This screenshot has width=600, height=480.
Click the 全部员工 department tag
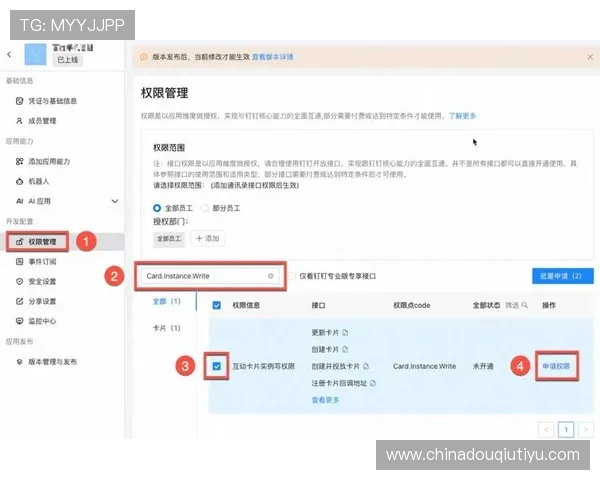[x=169, y=239]
